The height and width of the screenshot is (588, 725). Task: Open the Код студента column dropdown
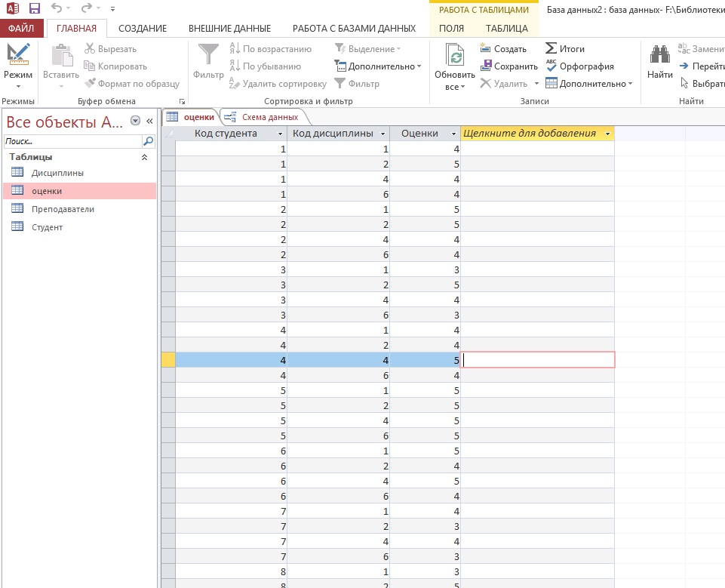(281, 134)
